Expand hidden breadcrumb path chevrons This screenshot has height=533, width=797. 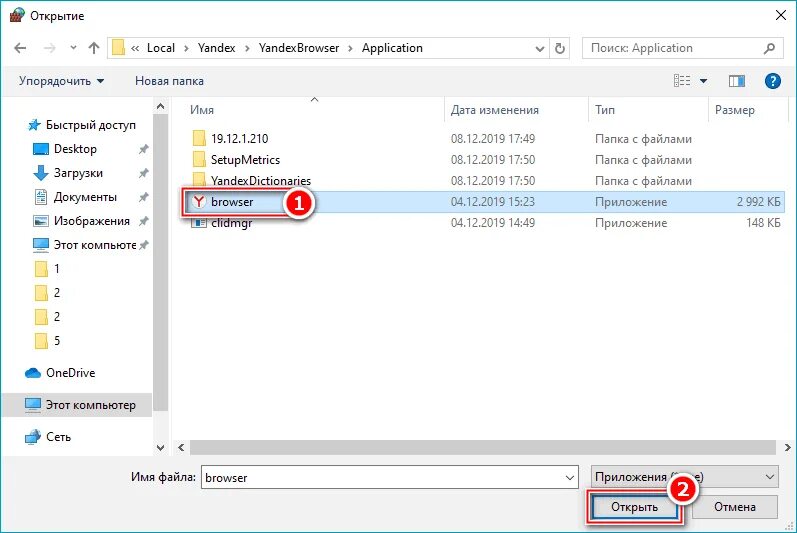tap(135, 48)
